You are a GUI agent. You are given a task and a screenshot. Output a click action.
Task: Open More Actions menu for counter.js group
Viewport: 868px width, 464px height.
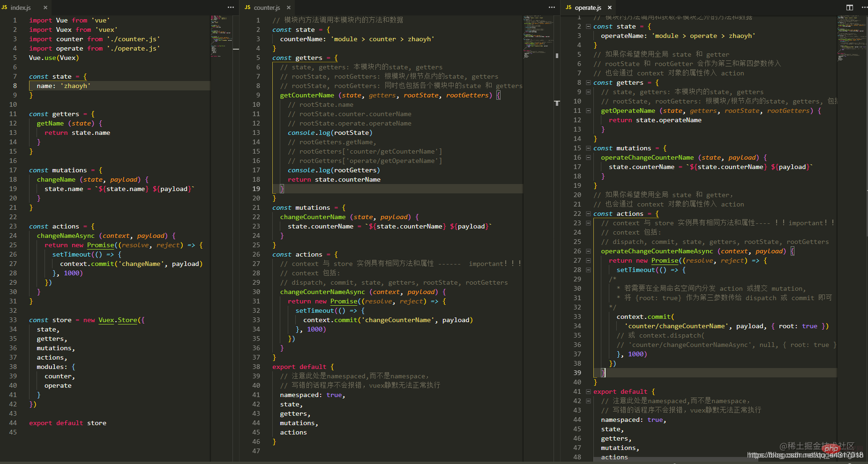(552, 7)
